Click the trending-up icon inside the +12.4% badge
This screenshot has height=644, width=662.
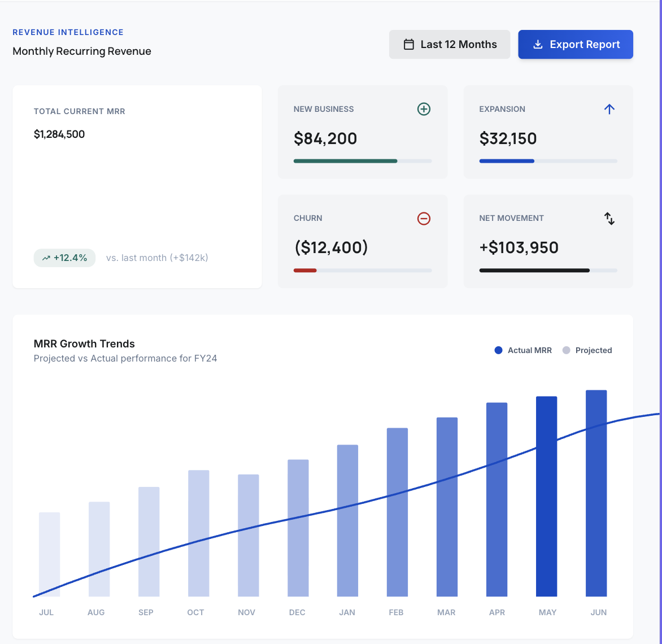46,258
